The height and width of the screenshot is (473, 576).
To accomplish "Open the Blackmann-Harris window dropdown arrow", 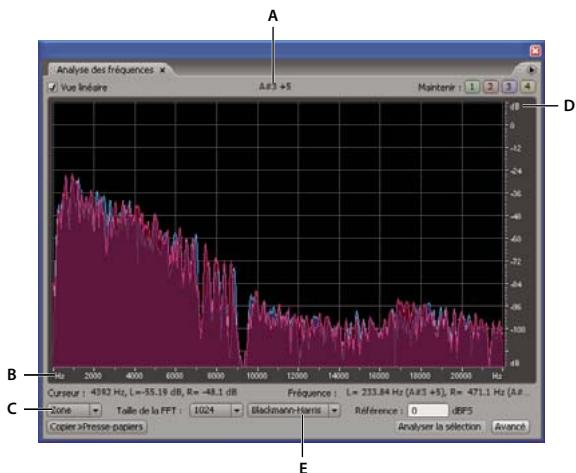I will (x=334, y=410).
